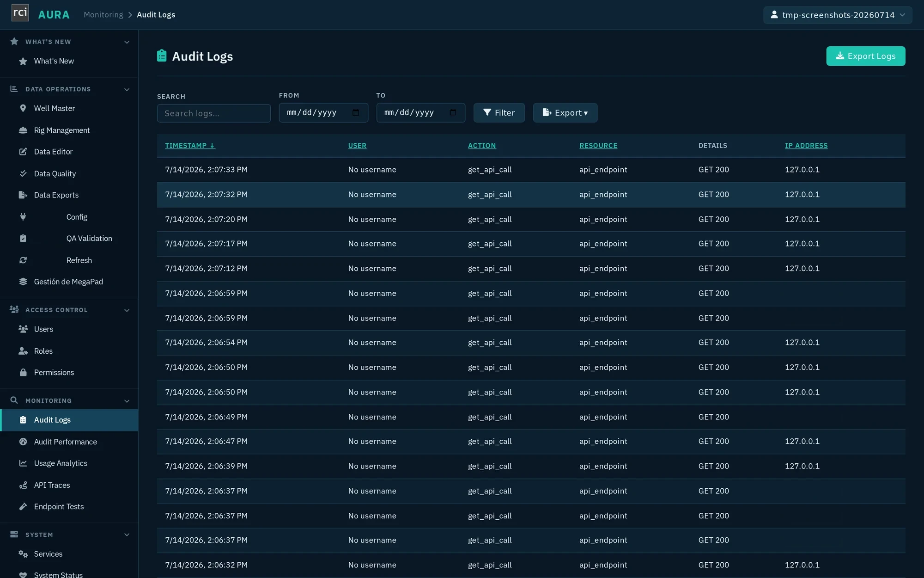Click the Audit Logs clipboard icon in sidebar
This screenshot has width=924, height=578.
coord(23,420)
